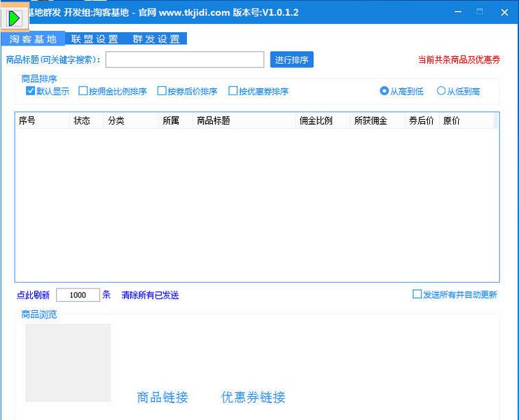Open the 群发设置 tab
The height and width of the screenshot is (420, 519).
(156, 39)
